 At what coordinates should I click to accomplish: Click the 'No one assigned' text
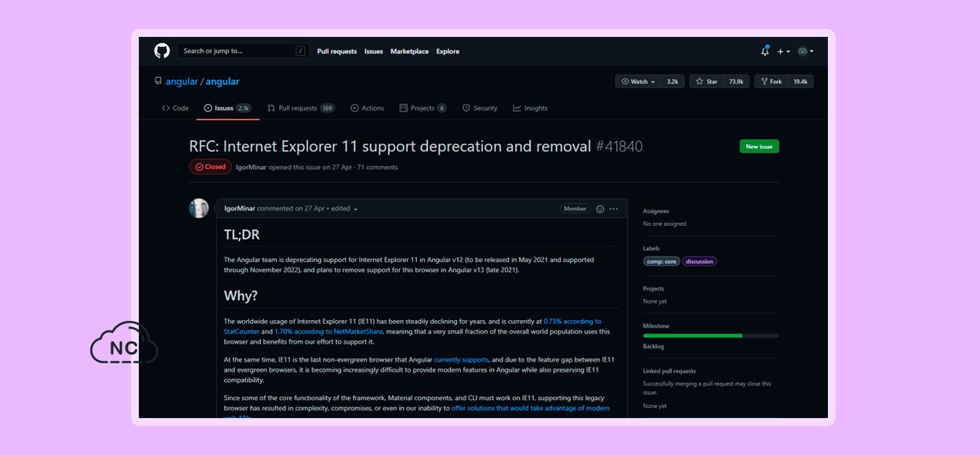[665, 224]
